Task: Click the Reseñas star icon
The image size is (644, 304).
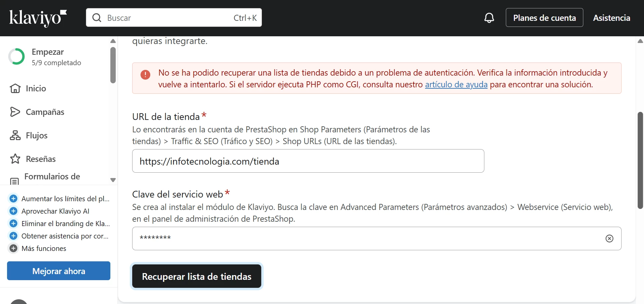Action: point(15,159)
